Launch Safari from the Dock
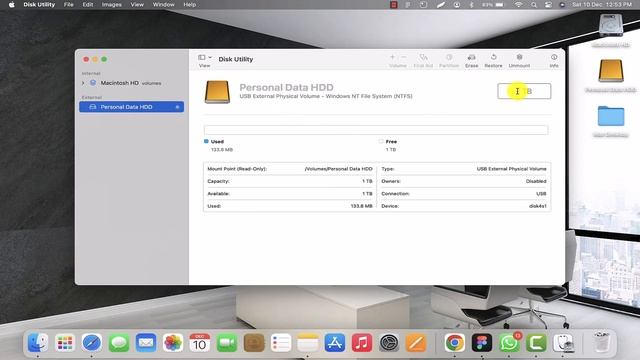The width and height of the screenshot is (640, 360). click(x=91, y=342)
